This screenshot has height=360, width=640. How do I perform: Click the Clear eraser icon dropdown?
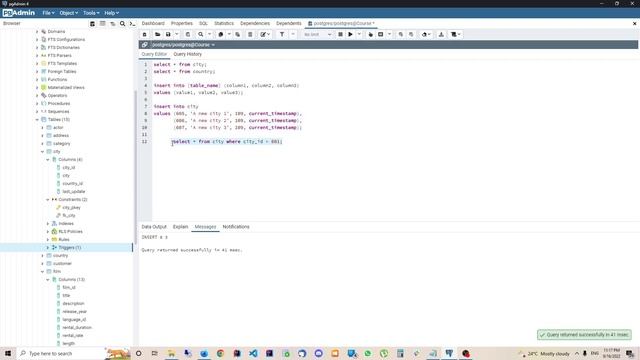coord(426,35)
